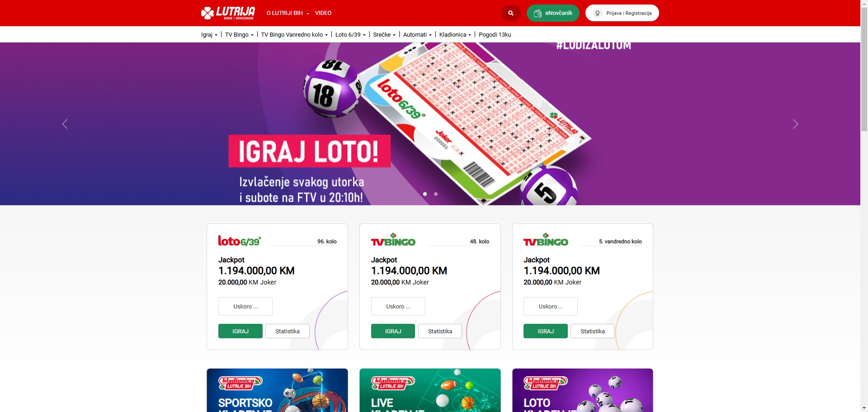The width and height of the screenshot is (868, 412).
Task: Click the TV Bingo 48. kolo logo
Action: pos(393,240)
